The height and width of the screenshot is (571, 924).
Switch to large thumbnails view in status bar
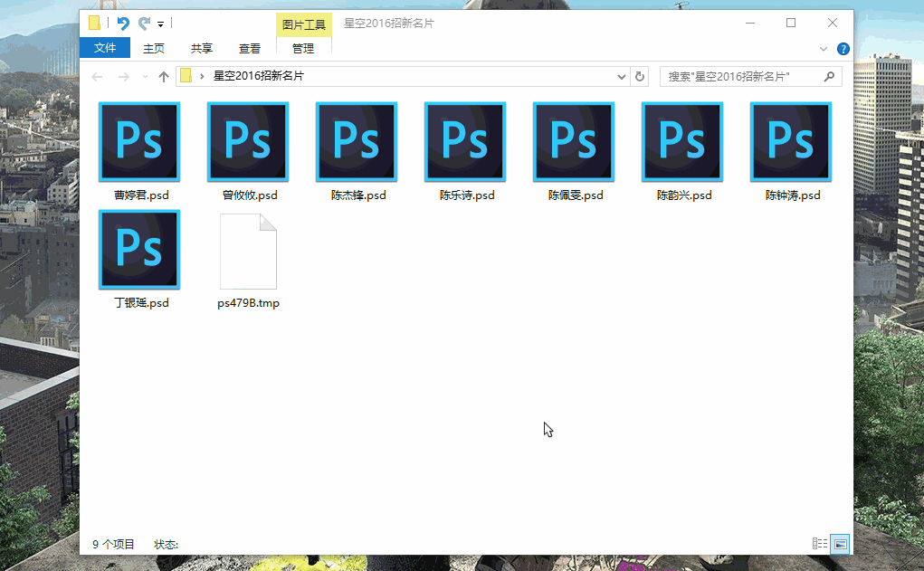pos(839,543)
